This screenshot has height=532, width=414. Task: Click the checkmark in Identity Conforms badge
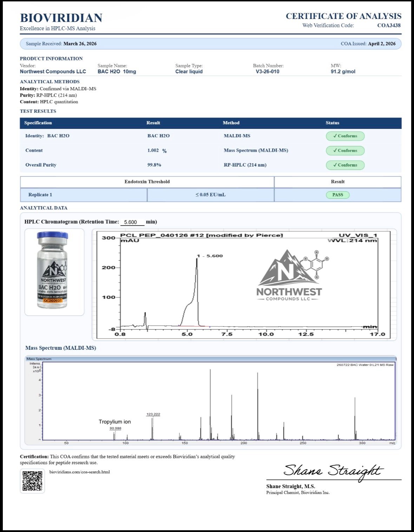pos(335,136)
